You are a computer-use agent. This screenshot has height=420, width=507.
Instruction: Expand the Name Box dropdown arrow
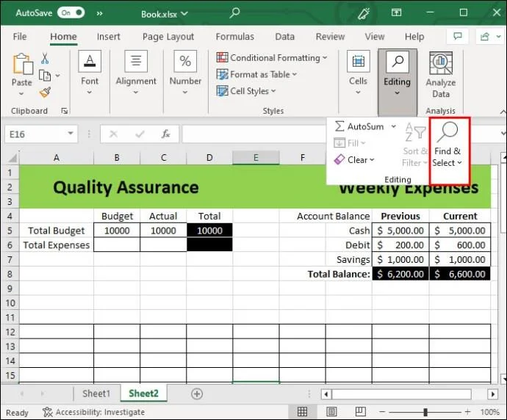[x=71, y=134]
